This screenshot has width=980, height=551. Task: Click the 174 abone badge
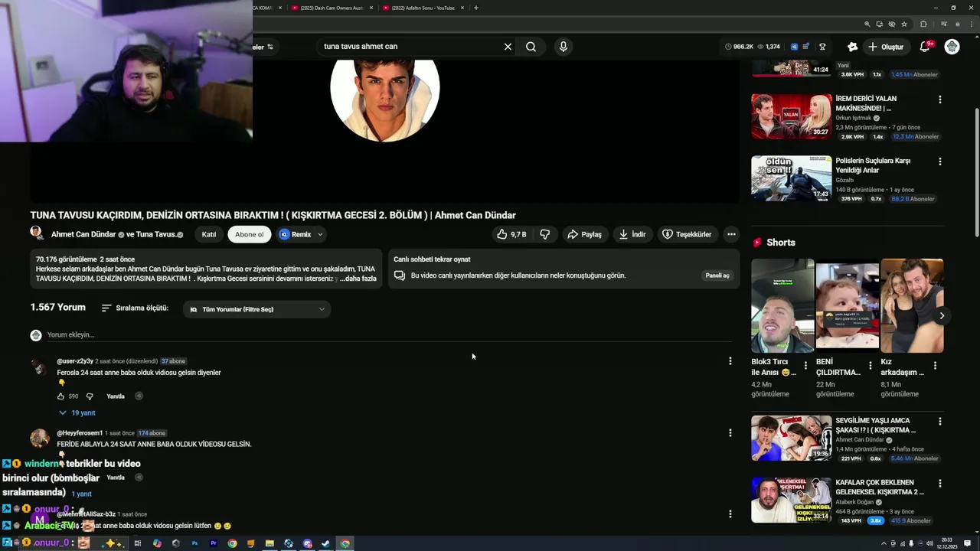pos(152,433)
